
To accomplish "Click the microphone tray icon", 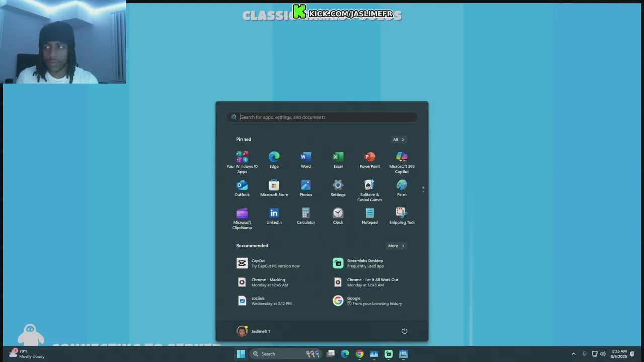I will 584,354.
